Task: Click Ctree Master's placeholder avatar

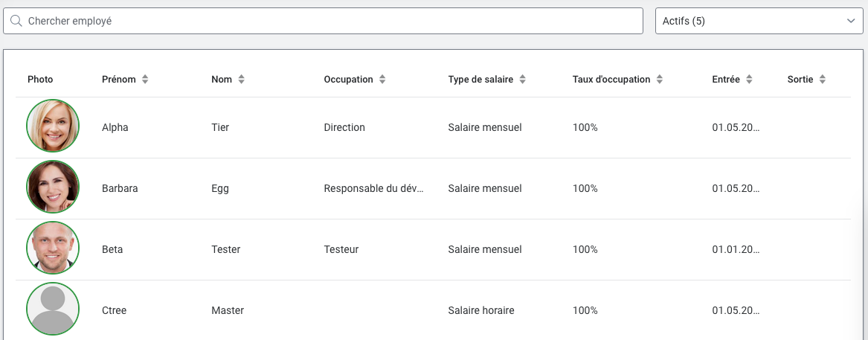Action: pos(53,309)
